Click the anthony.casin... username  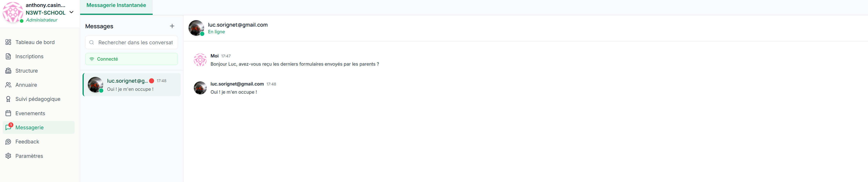tap(45, 5)
